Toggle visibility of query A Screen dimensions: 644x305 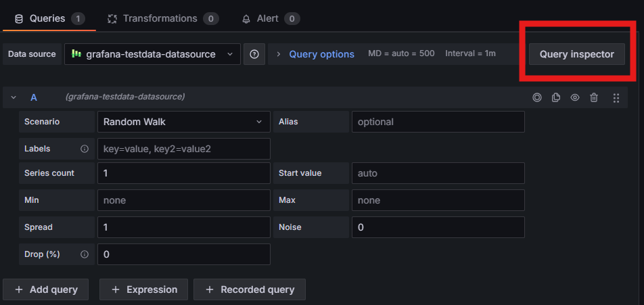(x=574, y=97)
